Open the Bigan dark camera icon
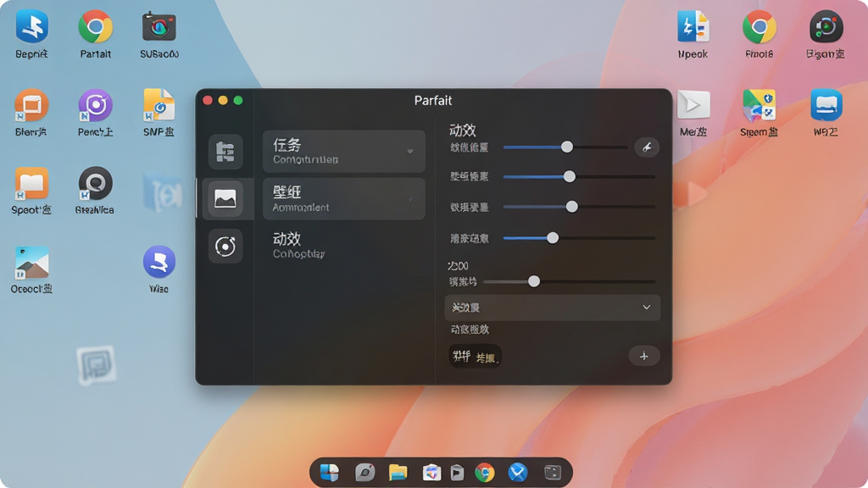The width and height of the screenshot is (868, 488). coord(826,27)
